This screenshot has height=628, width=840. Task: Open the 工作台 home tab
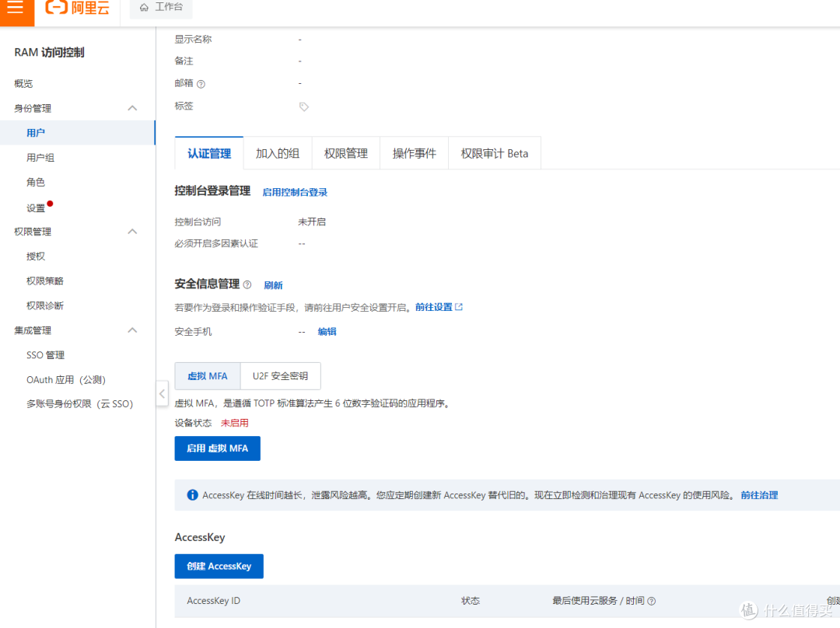click(x=161, y=8)
